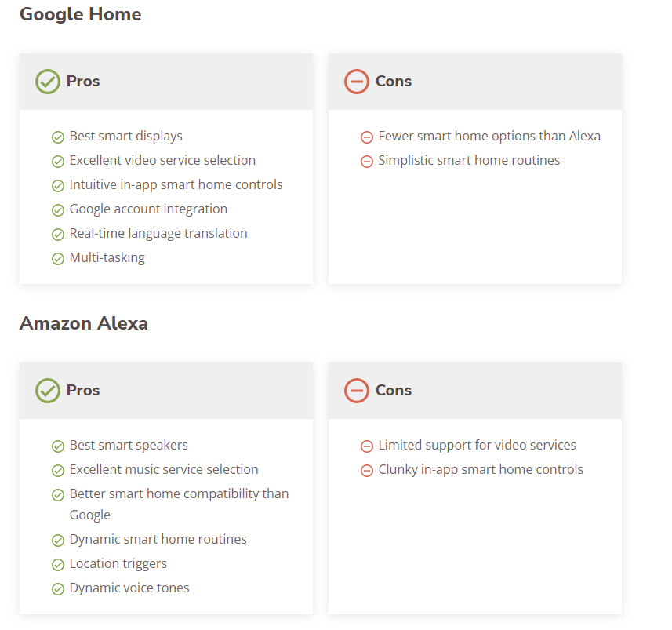Image resolution: width=672 pixels, height=630 pixels.
Task: Click the large green check icon in Google Home Pros
Action: [48, 82]
